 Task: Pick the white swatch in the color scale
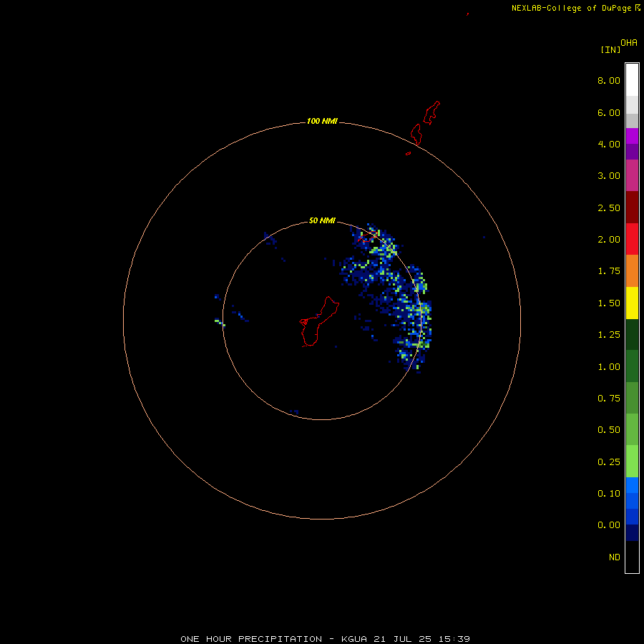(x=632, y=80)
